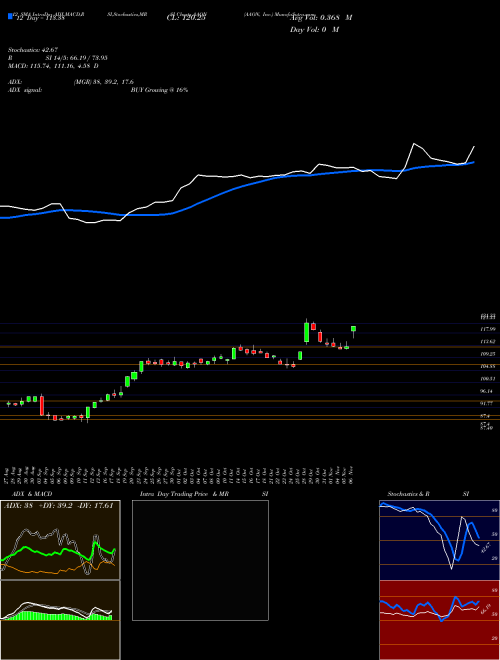Image resolution: width=500 pixels, height=660 pixels.
Task: Select the "MACD: 115.74, 111.16, 4.58 D" line
Action: [x=53, y=66]
